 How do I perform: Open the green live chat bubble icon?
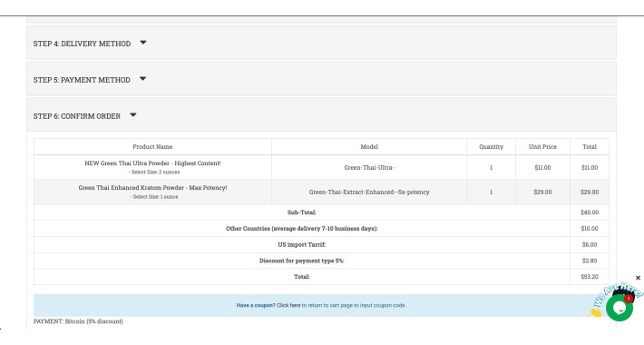click(x=619, y=308)
